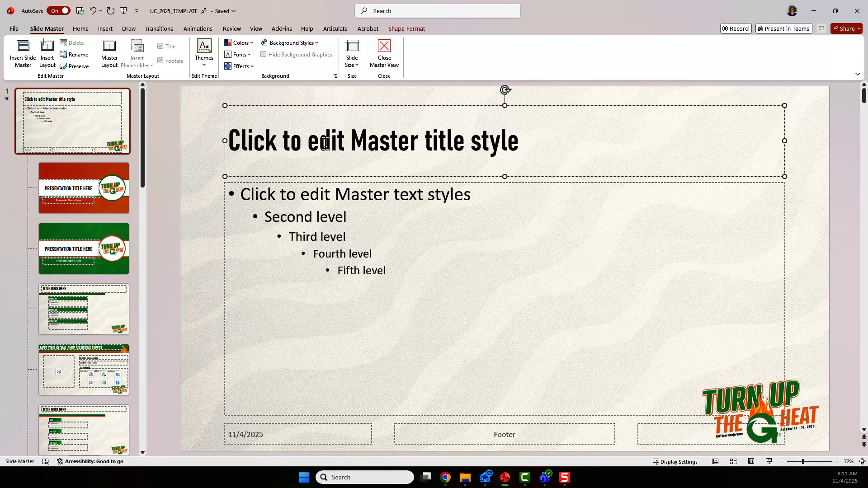Click Present in Teams

[x=783, y=28]
